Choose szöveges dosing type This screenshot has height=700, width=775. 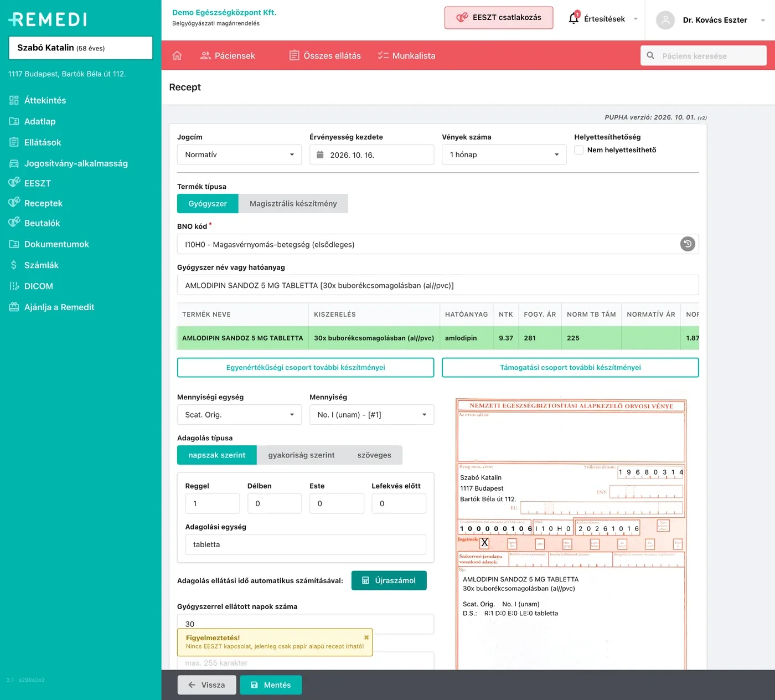coord(374,455)
